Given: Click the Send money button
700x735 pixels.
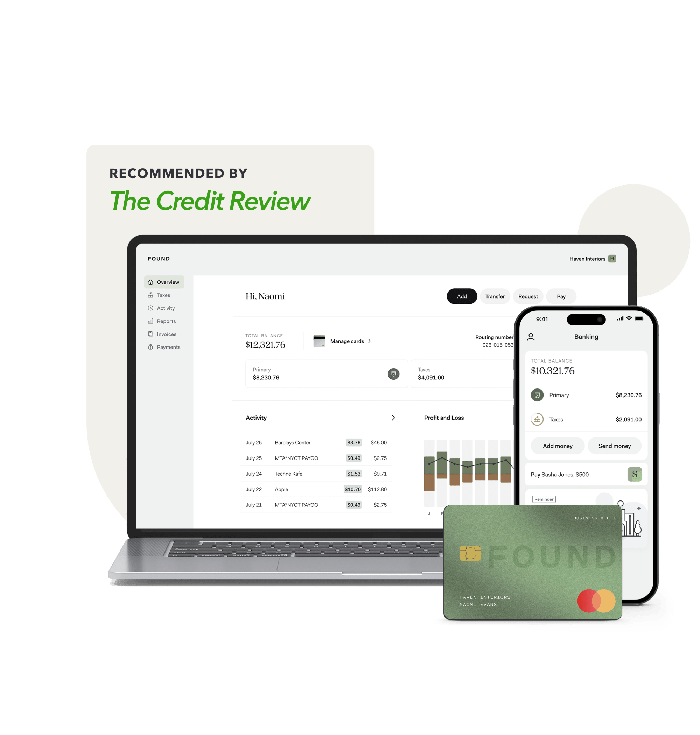Looking at the screenshot, I should pos(615,446).
